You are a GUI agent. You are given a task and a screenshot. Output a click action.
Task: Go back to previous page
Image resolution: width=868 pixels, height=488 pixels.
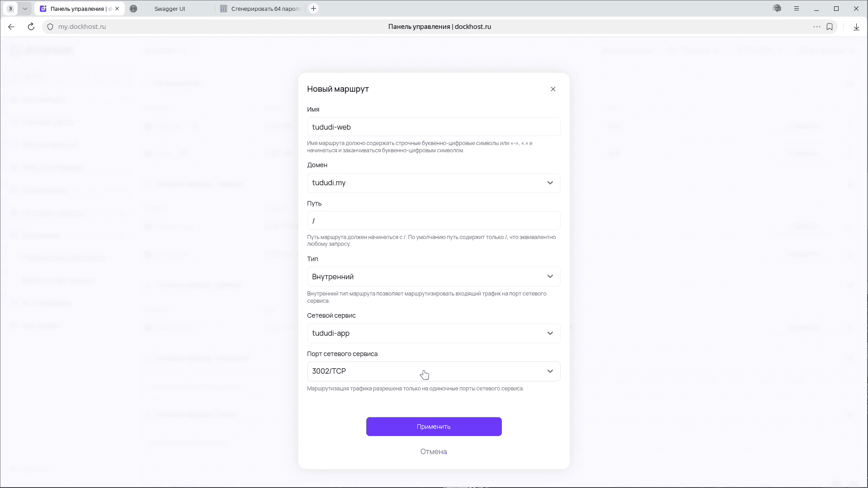coord(11,27)
